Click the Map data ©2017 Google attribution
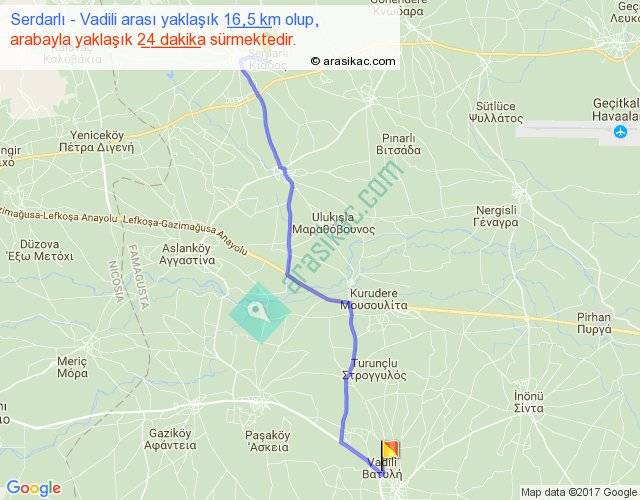This screenshot has height=500, width=640. (579, 492)
